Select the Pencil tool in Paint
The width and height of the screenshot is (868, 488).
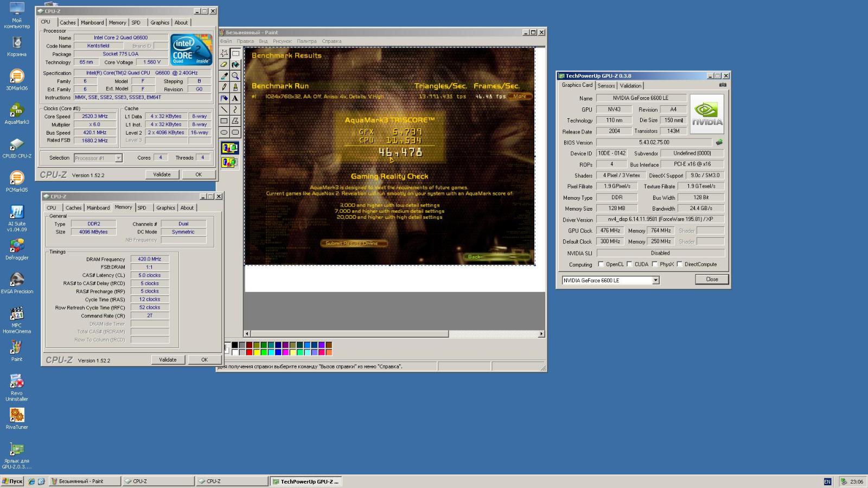(224, 87)
